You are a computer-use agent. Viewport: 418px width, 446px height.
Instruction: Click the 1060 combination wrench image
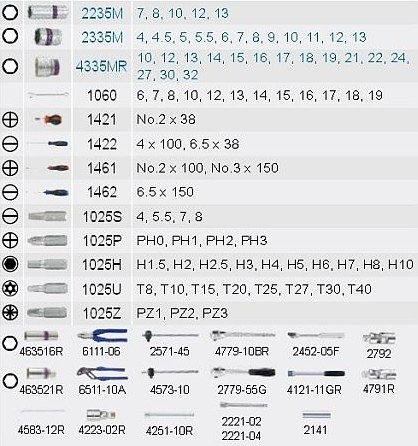(x=48, y=95)
